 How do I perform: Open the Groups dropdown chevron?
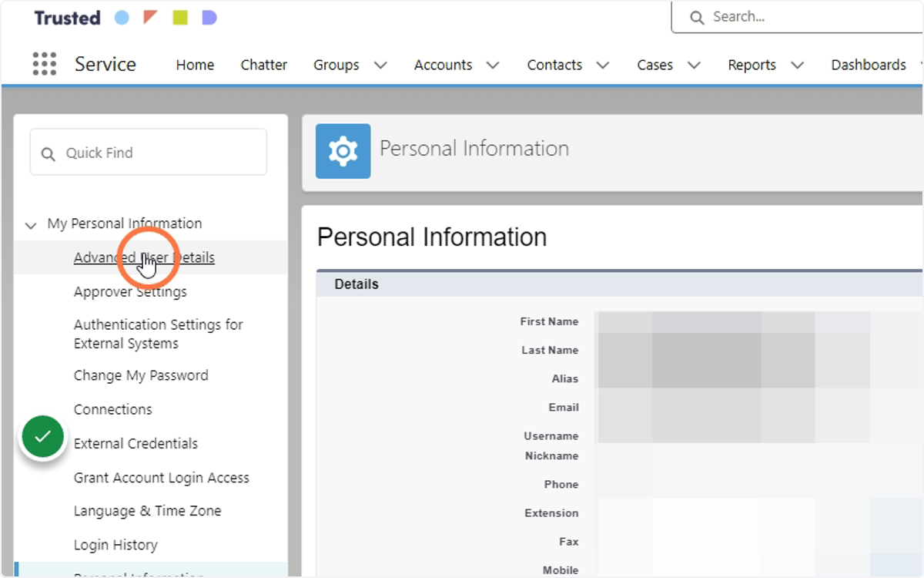tap(380, 66)
